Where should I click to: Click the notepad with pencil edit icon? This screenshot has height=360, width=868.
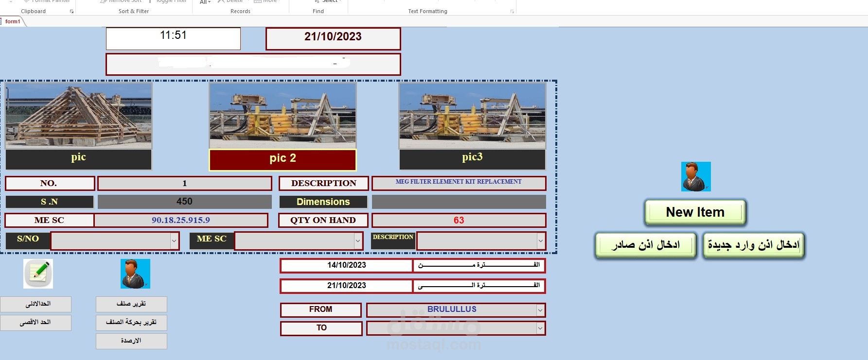[x=38, y=274]
